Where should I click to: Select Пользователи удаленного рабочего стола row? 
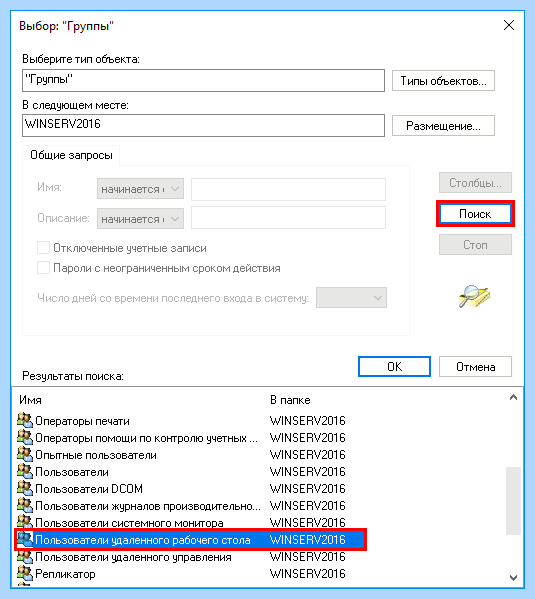click(190, 540)
